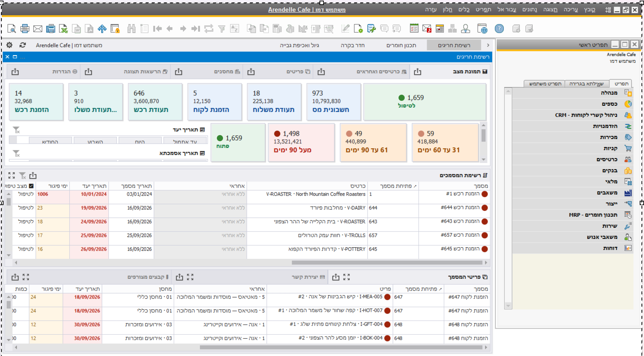Open the תפריט משתמש tab in main menu
644x356 pixels.
point(545,84)
